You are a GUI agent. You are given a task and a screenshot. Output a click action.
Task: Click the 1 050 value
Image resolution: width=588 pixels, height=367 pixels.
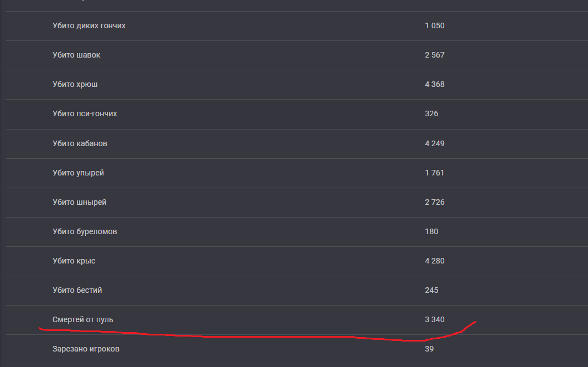[435, 25]
